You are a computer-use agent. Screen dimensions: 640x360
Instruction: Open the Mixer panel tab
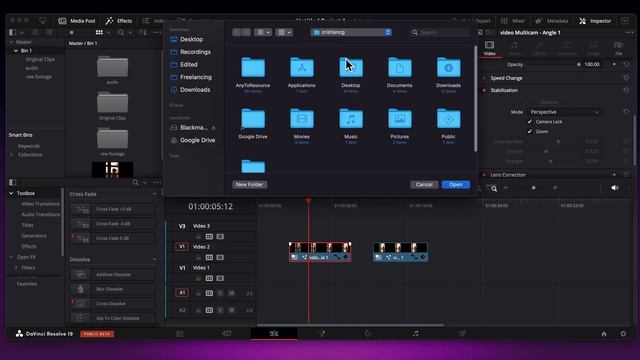513,21
